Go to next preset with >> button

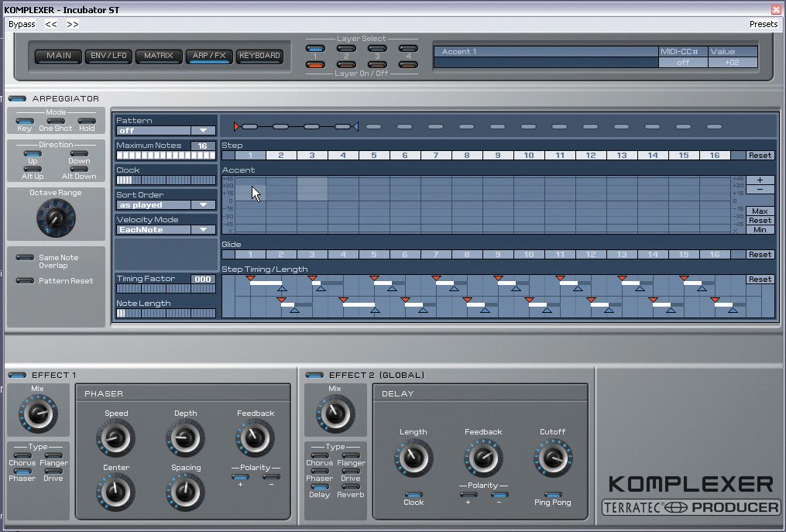[x=73, y=24]
